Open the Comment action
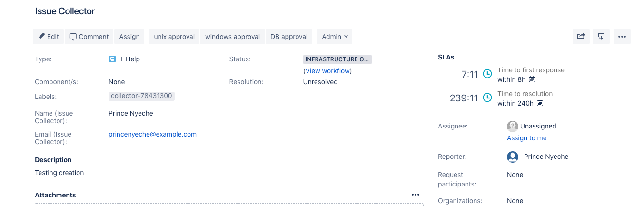The height and width of the screenshot is (206, 644). click(89, 37)
